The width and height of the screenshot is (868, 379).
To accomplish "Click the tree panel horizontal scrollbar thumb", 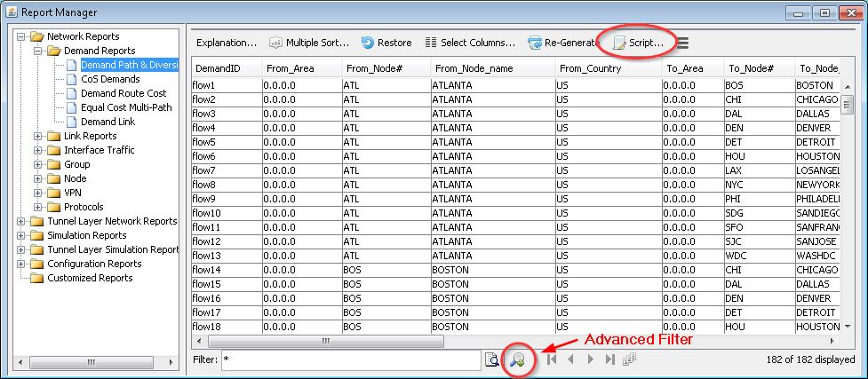I will coord(91,363).
